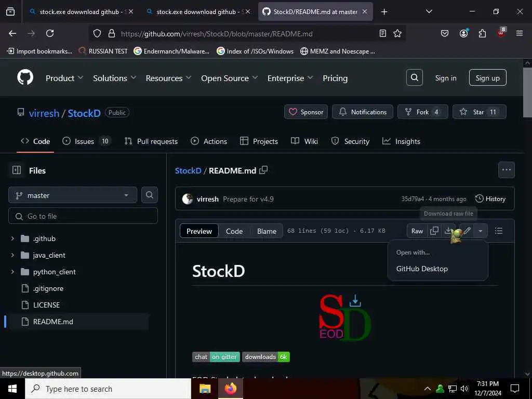Click the Raw button
This screenshot has width=532, height=399.
(417, 231)
